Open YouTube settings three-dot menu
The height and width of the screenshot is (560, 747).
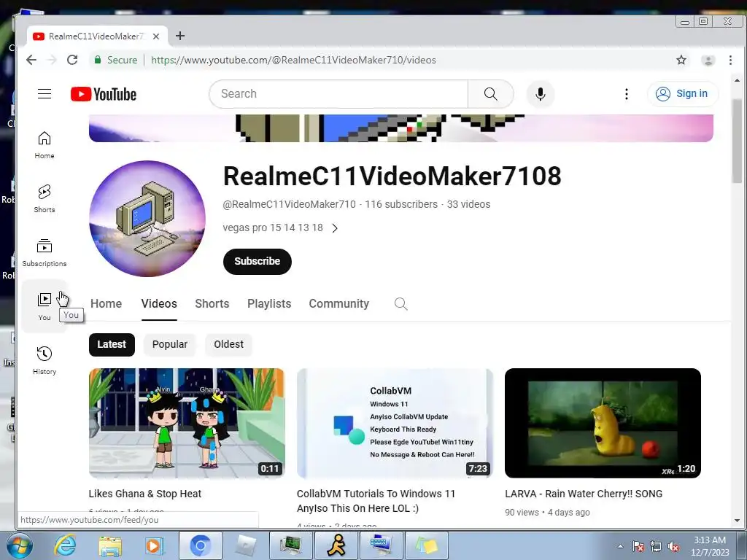tap(627, 94)
